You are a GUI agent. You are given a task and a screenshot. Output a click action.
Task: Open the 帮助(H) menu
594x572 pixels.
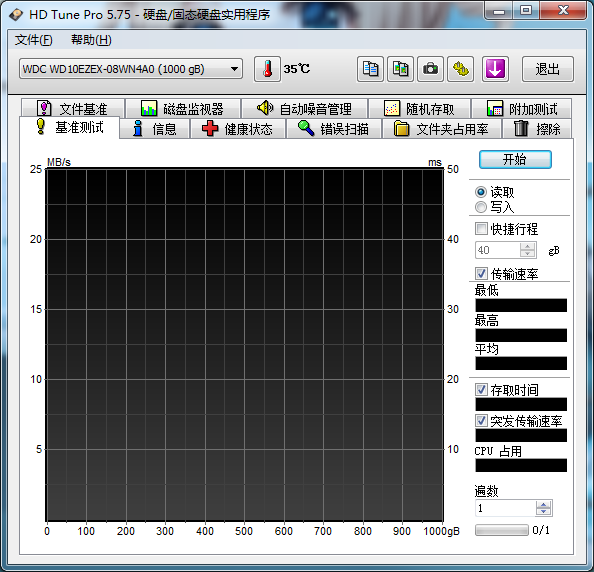(x=91, y=40)
